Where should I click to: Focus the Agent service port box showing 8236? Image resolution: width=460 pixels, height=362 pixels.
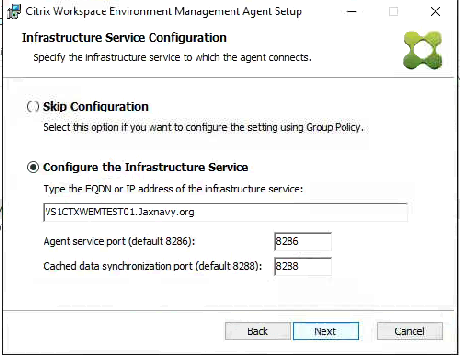[303, 241]
